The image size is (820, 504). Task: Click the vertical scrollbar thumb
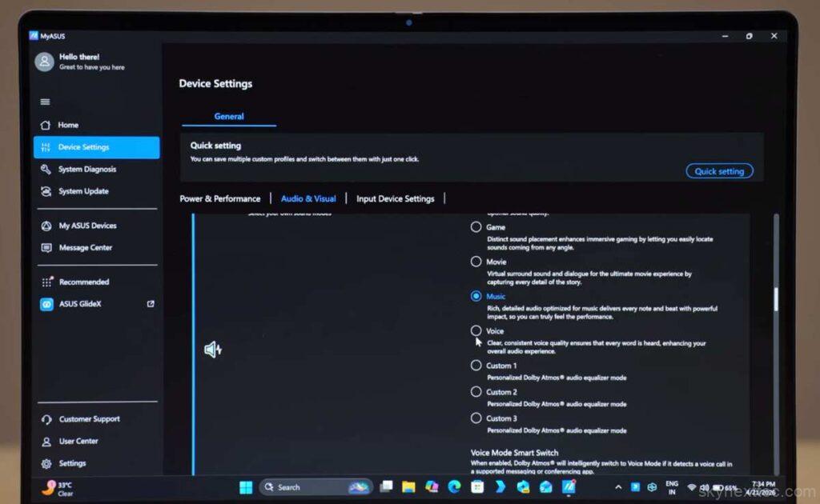[774, 298]
